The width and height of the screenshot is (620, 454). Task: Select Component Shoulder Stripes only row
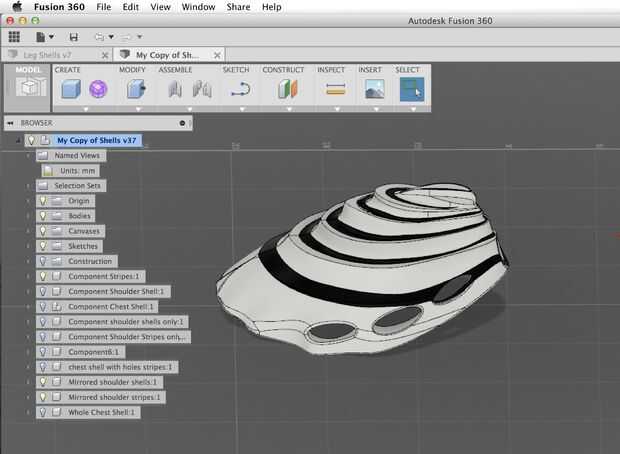click(113, 337)
